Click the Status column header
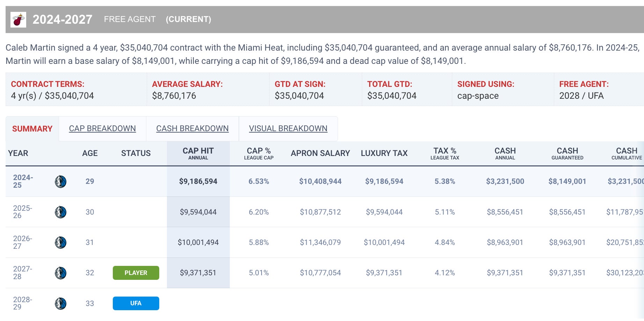This screenshot has height=321, width=644. coord(136,153)
